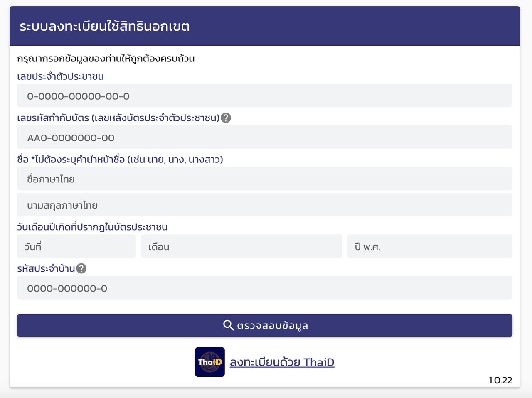Image resolution: width=532 pixels, height=398 pixels.
Task: Click the help icon beside เลขรหัสกำกับบัตร label
Action: coord(226,118)
